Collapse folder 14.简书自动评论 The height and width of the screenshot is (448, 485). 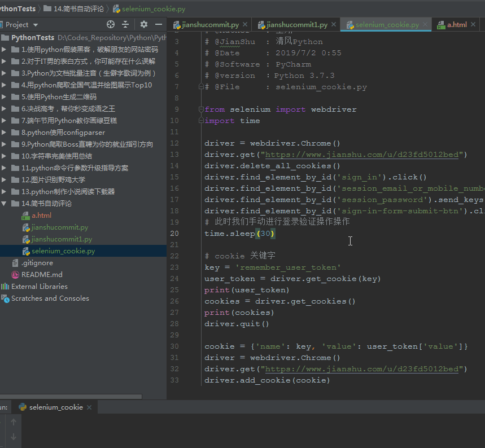click(4, 204)
